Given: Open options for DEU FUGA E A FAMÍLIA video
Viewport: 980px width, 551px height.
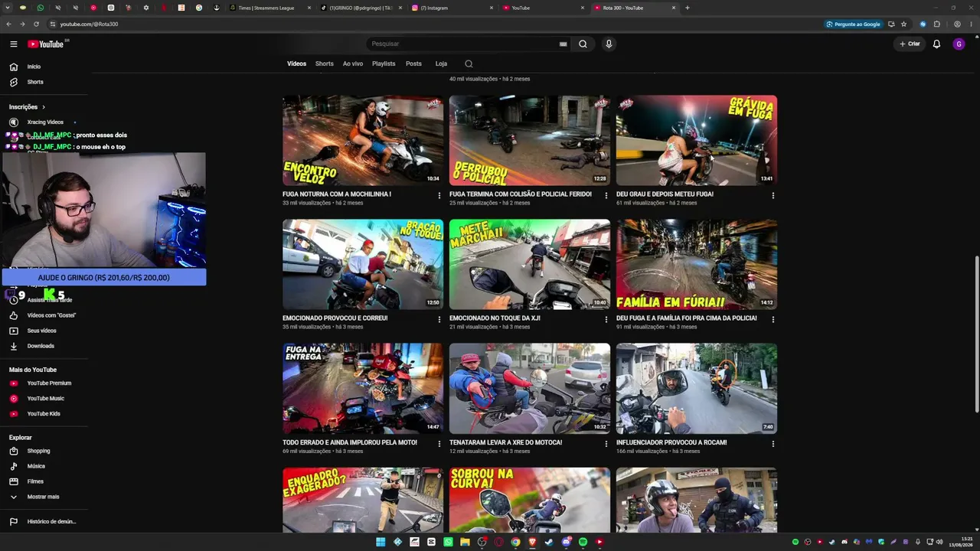Looking at the screenshot, I should [x=773, y=320].
